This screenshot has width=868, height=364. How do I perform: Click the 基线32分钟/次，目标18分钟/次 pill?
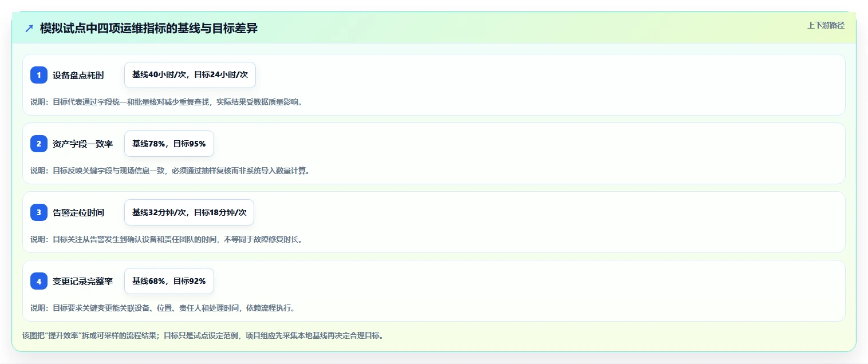click(x=190, y=212)
